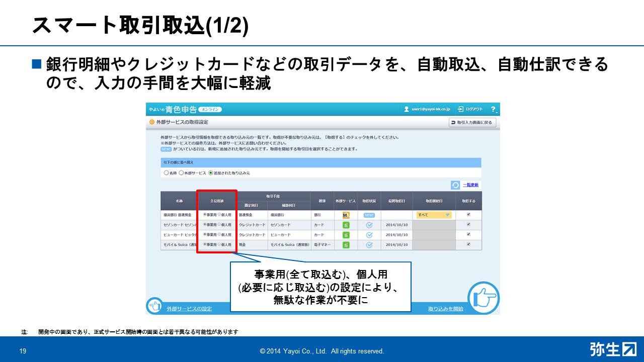The image size is (644, 362).
Task: Uncheck 取得する for 横浜銀行 普通預金
Action: pyautogui.click(x=468, y=214)
